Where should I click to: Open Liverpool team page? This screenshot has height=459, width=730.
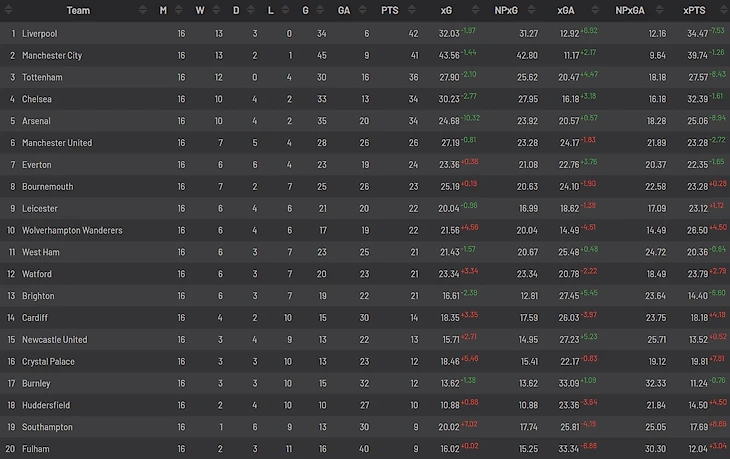tap(40, 34)
